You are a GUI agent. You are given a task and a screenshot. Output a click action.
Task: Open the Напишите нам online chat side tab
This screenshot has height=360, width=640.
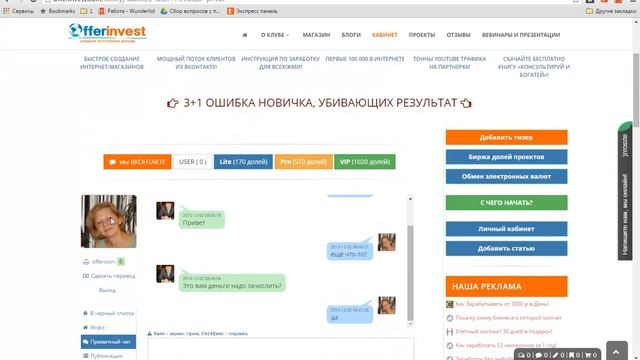(624, 191)
